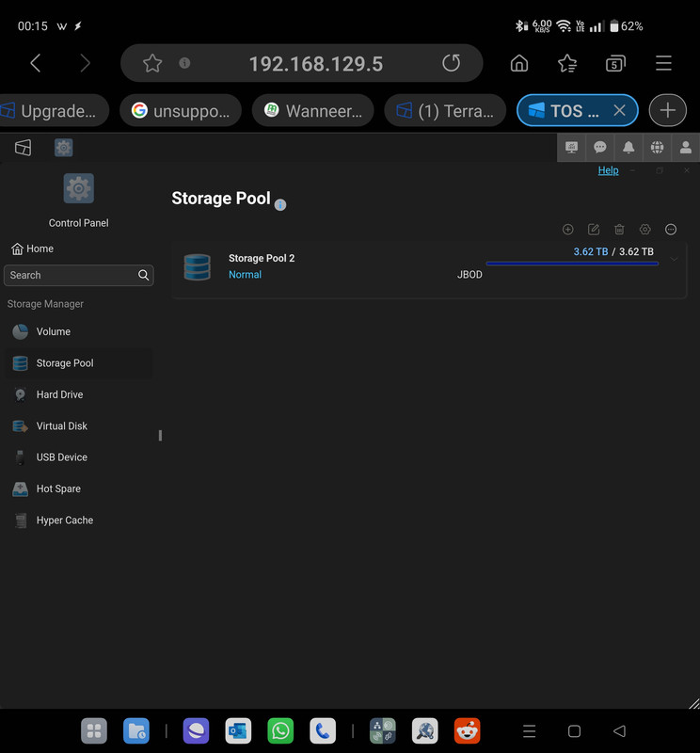Focus the Search input field
The image size is (700, 753).
[x=79, y=275]
